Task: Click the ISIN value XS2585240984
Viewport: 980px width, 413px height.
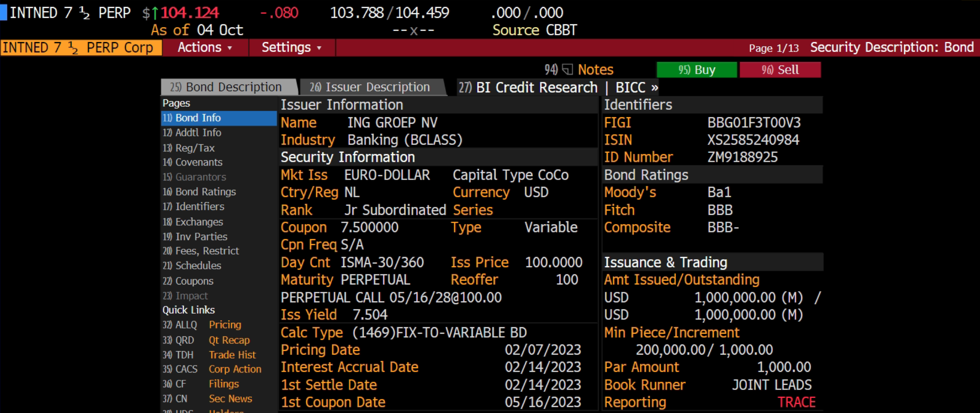Action: point(753,140)
